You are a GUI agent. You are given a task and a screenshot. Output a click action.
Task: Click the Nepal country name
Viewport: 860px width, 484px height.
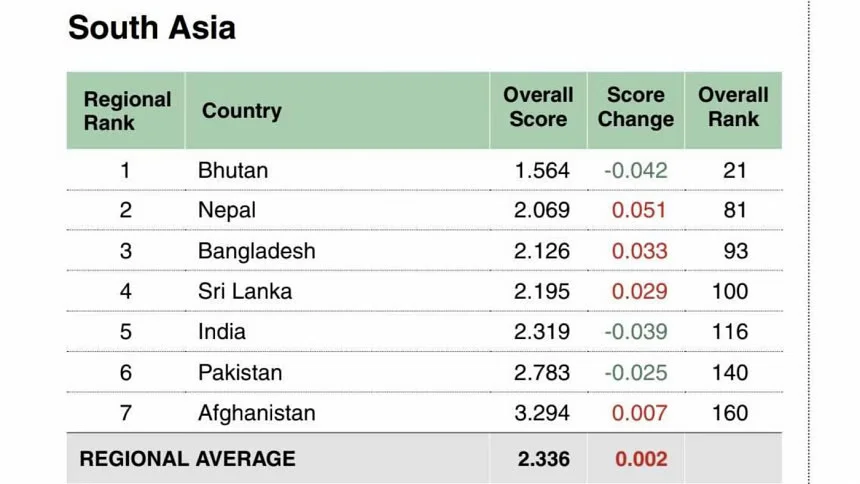[227, 210]
